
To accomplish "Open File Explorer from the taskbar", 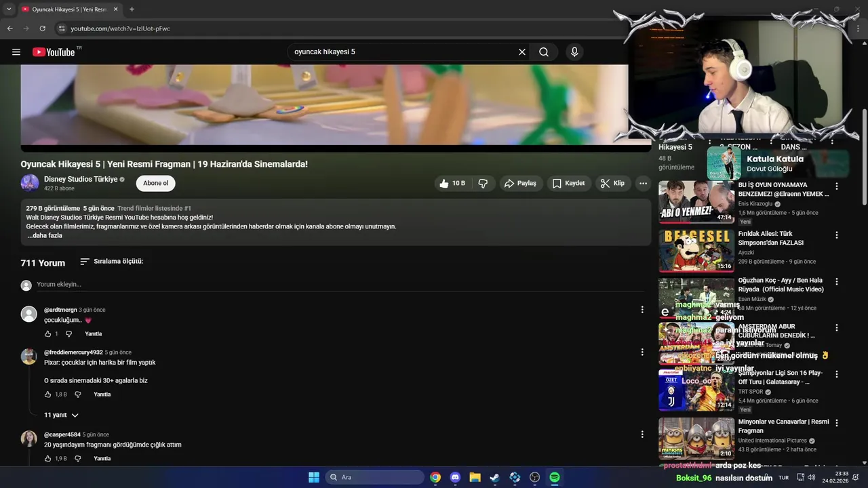I will pos(475,477).
